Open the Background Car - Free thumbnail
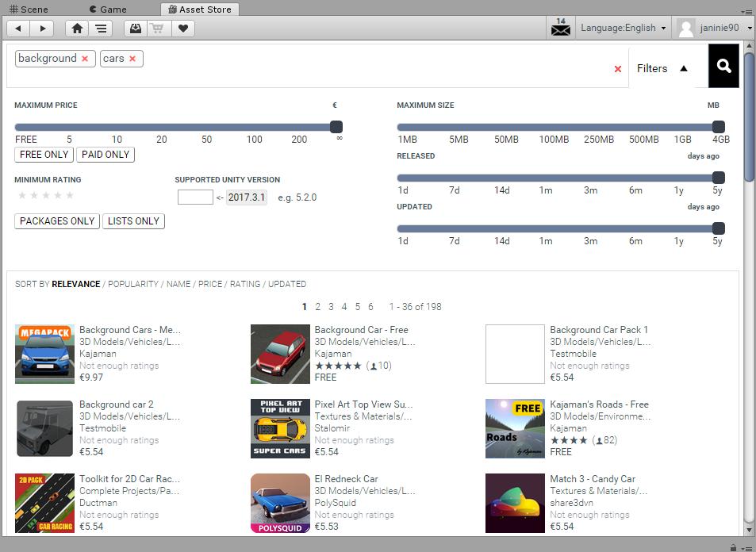 (280, 354)
